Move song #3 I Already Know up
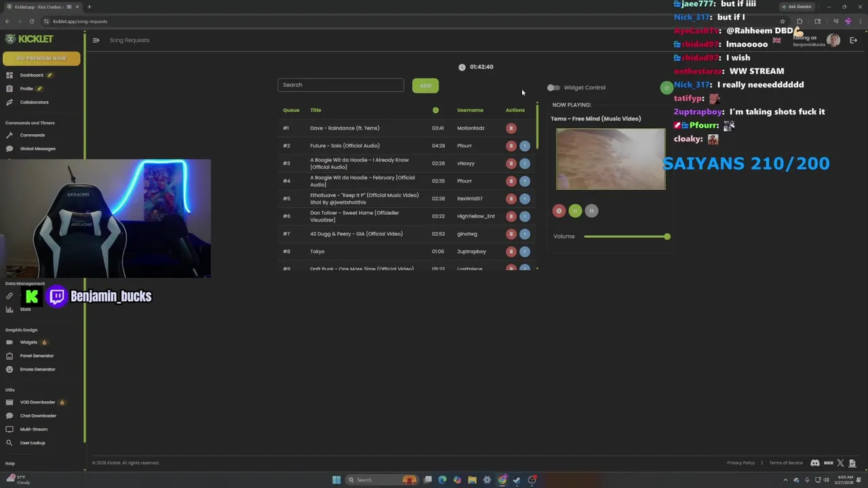The image size is (868, 488). [524, 163]
